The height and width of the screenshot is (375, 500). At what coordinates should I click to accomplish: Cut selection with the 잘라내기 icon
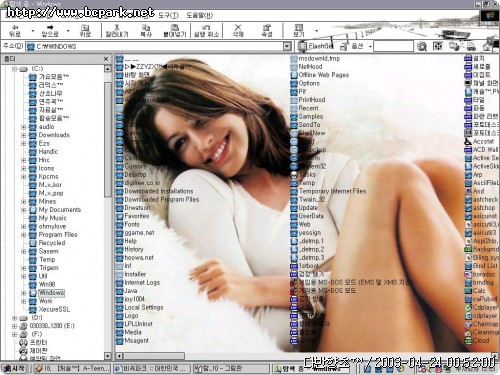[x=117, y=30]
